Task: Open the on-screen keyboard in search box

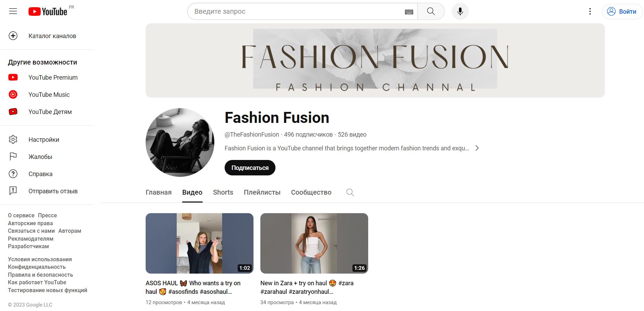Action: pyautogui.click(x=409, y=12)
